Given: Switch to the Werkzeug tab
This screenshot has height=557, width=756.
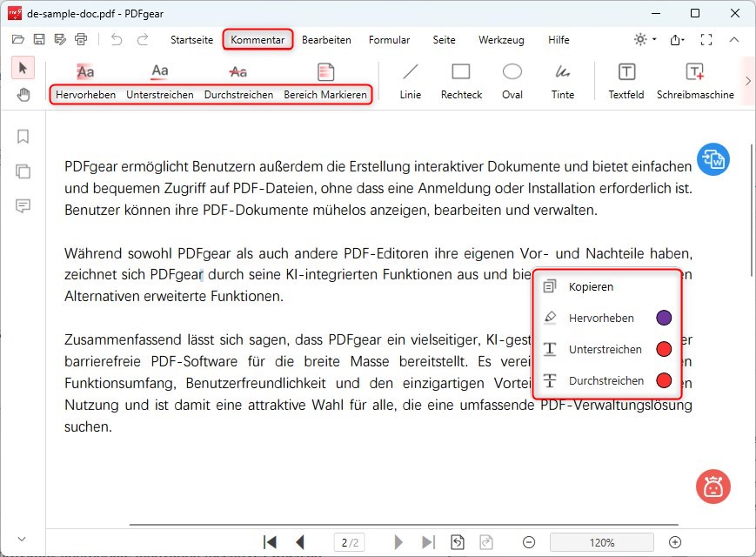Looking at the screenshot, I should click(x=501, y=40).
